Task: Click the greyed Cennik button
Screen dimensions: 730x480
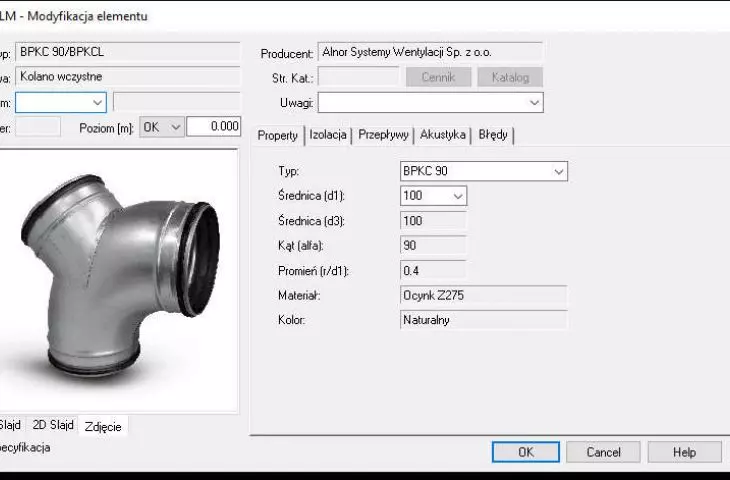Action: (x=438, y=77)
